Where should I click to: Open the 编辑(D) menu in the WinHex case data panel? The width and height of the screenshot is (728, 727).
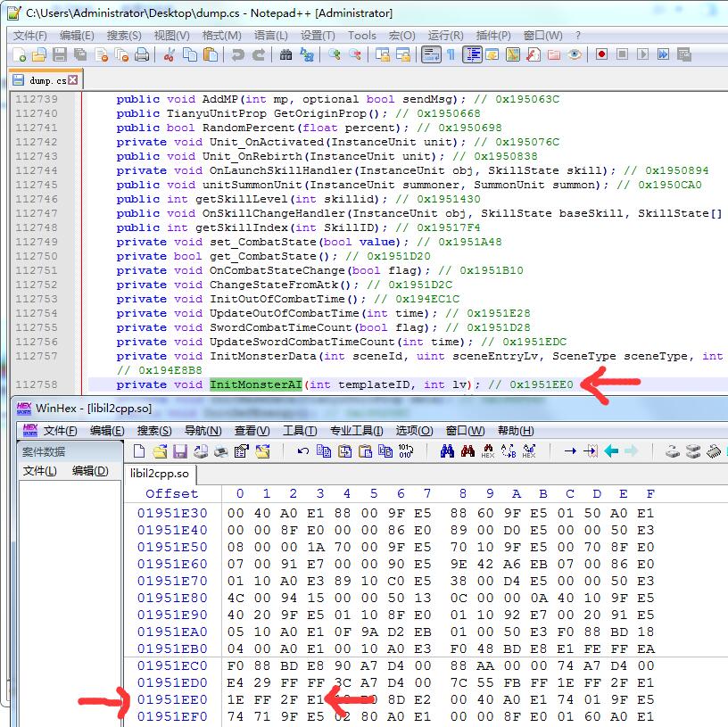click(x=90, y=471)
